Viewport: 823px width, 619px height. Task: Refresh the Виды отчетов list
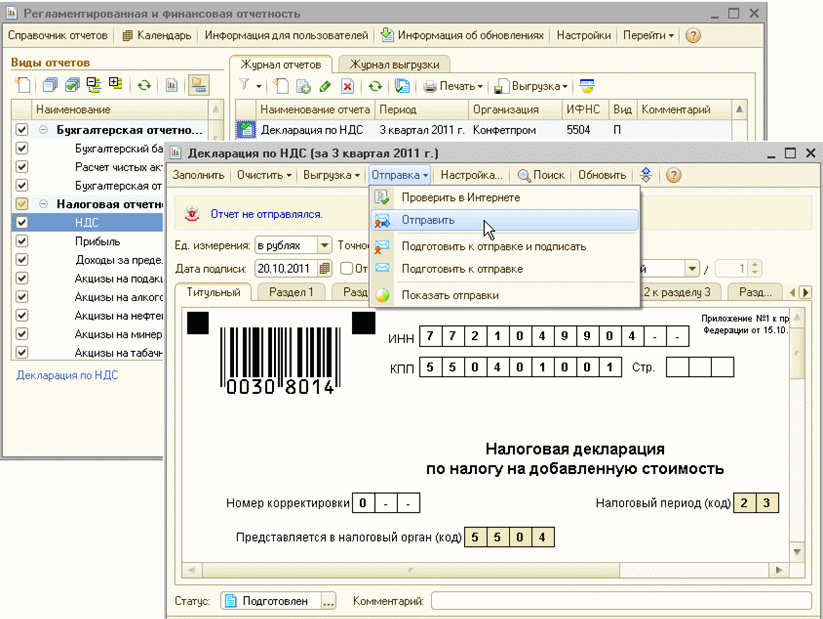[x=144, y=85]
